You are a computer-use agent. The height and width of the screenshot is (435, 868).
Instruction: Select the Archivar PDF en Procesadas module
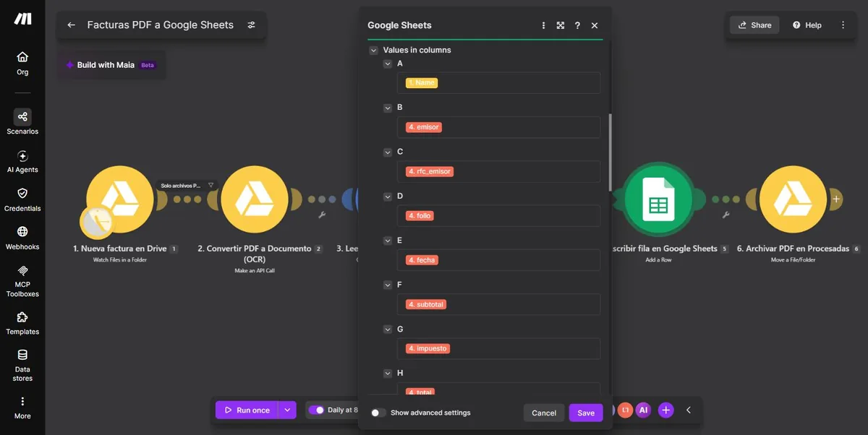click(x=793, y=199)
